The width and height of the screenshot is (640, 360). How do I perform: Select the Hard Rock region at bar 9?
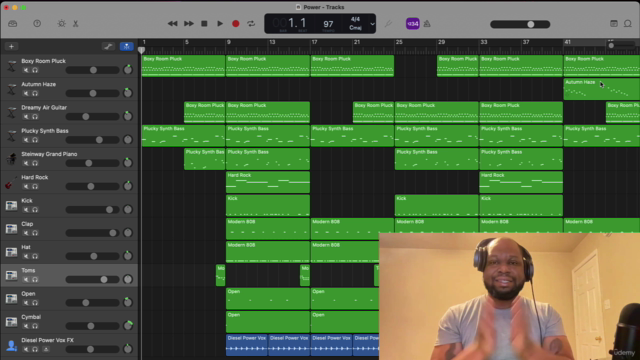point(268,182)
